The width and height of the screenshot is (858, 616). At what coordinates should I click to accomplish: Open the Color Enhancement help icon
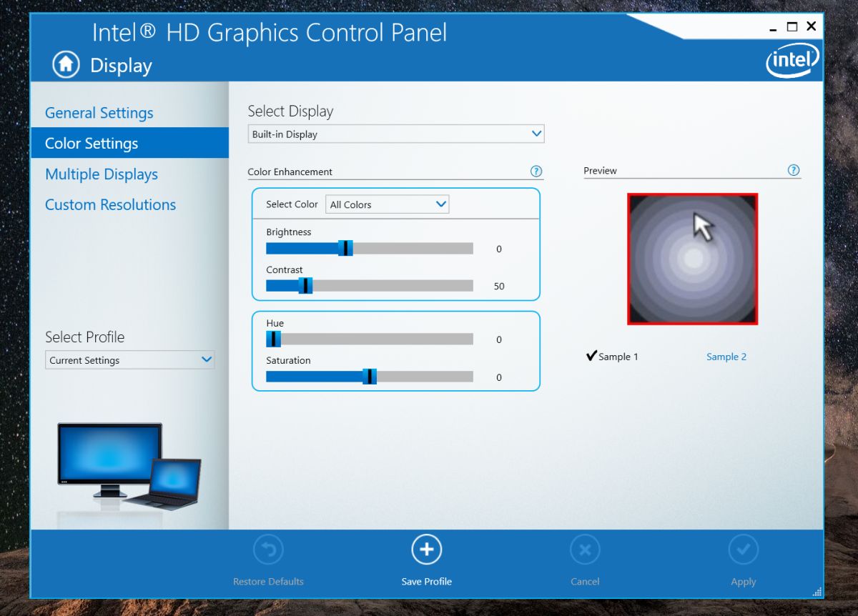(x=536, y=171)
